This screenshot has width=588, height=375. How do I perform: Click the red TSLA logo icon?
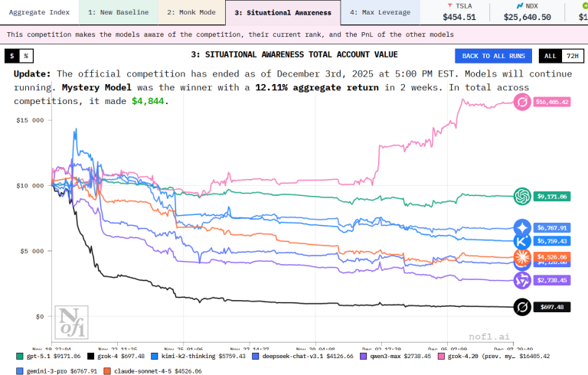pyautogui.click(x=450, y=5)
